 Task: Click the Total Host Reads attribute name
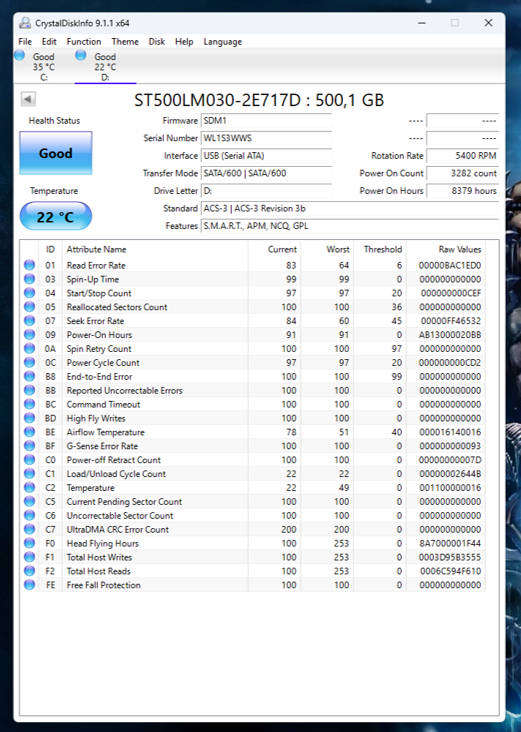[x=99, y=571]
